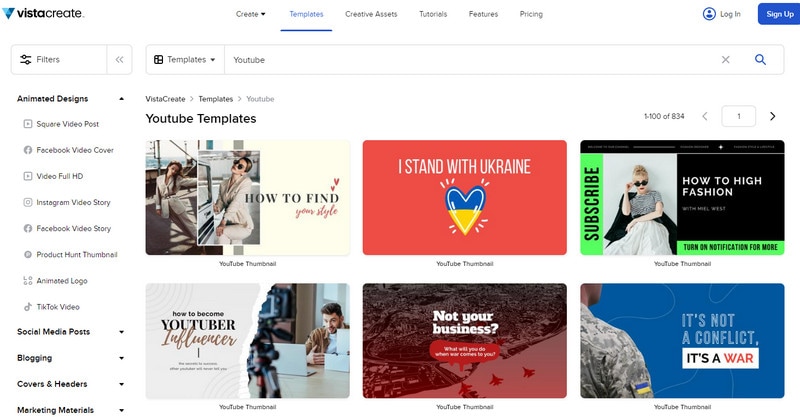Click the 'Youtube Templates' heading
The width and height of the screenshot is (800, 417).
tap(201, 118)
